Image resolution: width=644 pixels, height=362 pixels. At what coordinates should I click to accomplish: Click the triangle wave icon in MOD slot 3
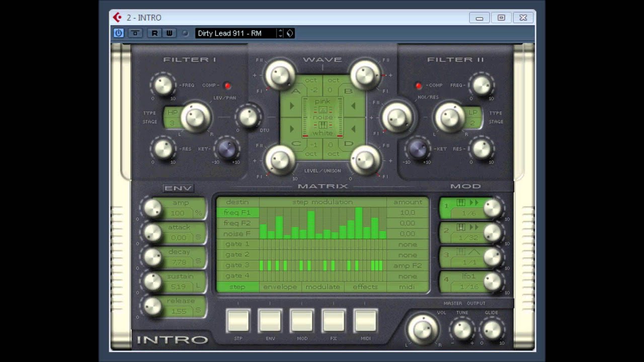[474, 251]
